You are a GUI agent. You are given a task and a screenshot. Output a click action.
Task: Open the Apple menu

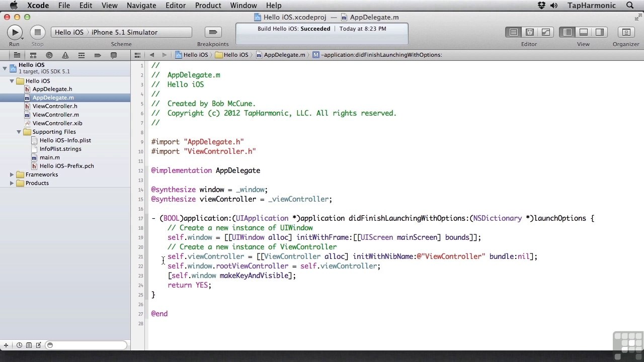click(x=14, y=6)
